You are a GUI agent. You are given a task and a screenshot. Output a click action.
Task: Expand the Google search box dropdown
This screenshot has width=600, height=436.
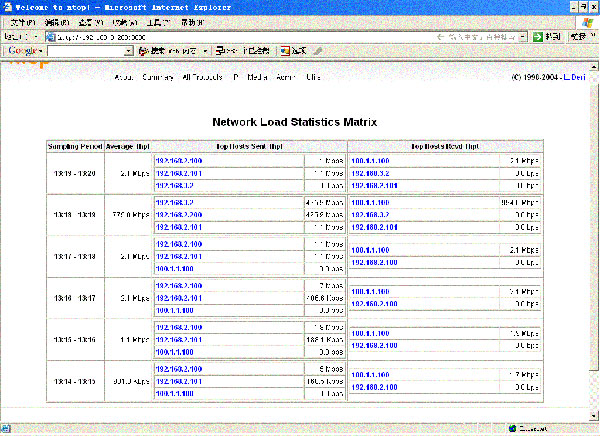pos(129,51)
